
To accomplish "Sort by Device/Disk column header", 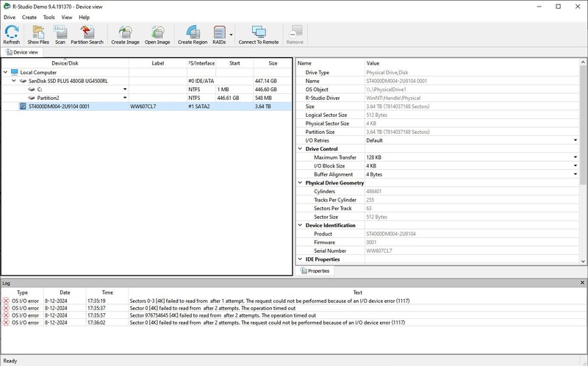I will pyautogui.click(x=65, y=63).
